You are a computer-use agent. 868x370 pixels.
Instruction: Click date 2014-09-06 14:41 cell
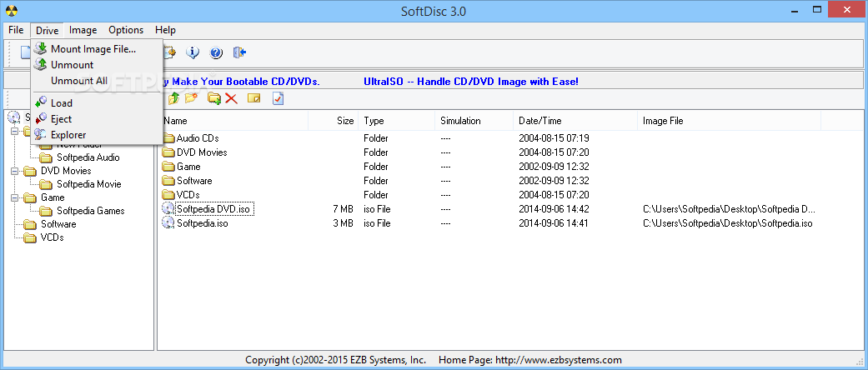[x=553, y=223]
